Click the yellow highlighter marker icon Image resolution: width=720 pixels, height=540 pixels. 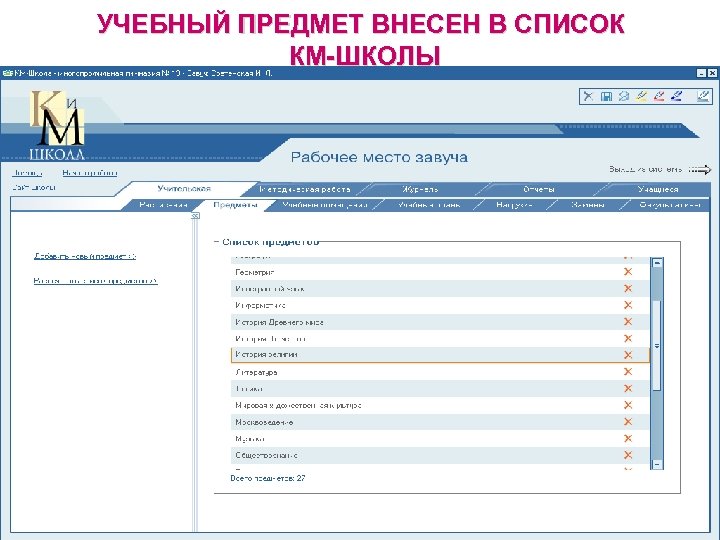click(x=641, y=96)
